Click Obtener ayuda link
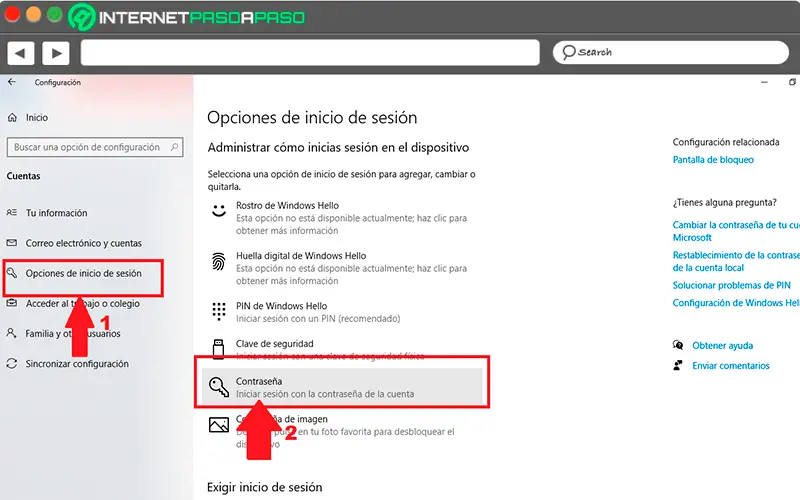The image size is (800, 500). coord(722,345)
